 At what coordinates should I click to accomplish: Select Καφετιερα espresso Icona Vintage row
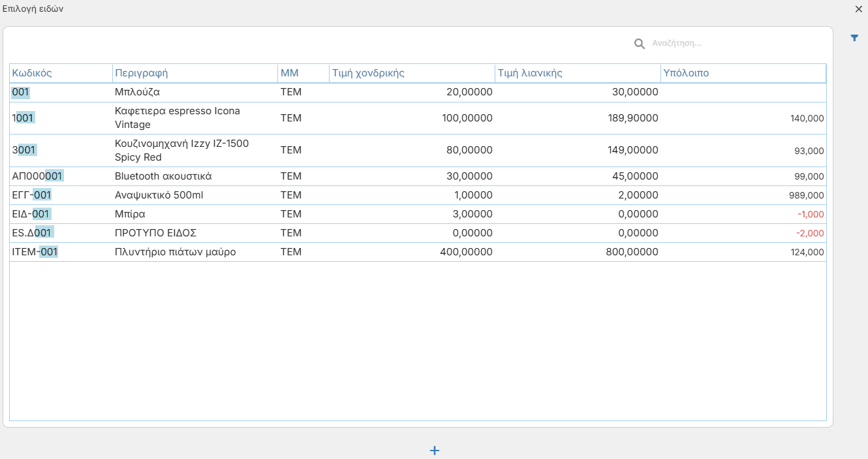(x=418, y=118)
